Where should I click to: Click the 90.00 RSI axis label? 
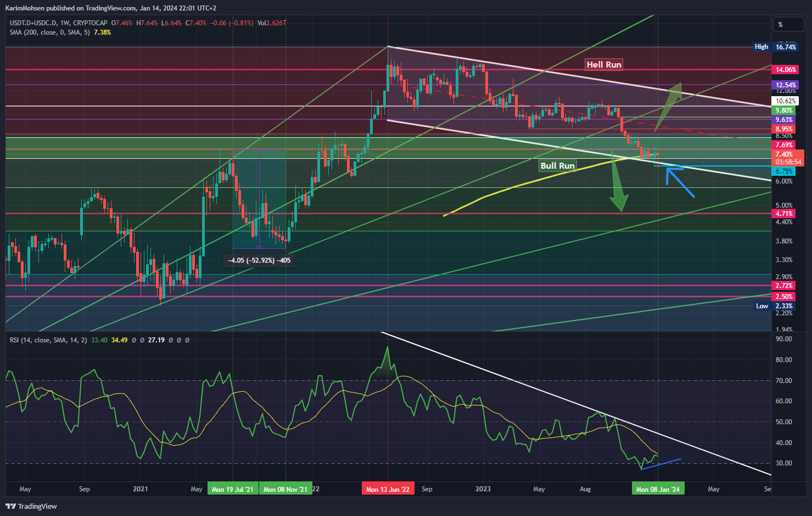(x=783, y=339)
